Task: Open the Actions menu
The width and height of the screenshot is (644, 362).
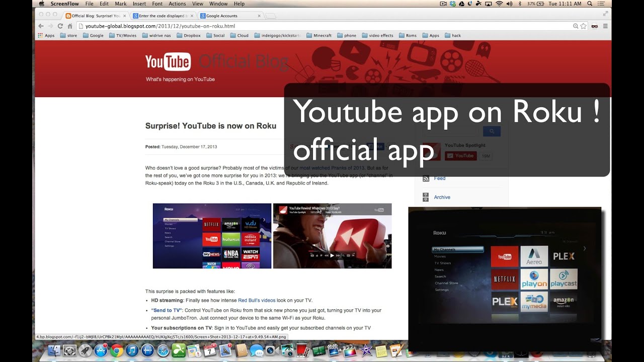Action: click(x=177, y=4)
